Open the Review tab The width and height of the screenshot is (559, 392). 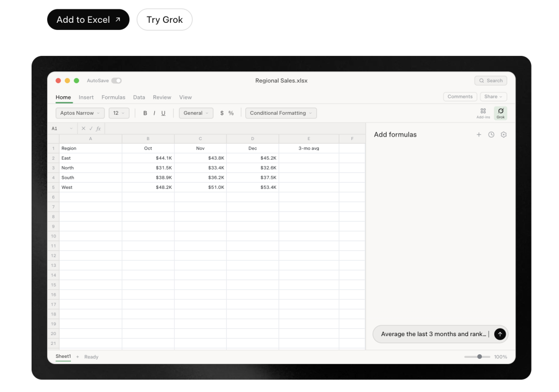(x=162, y=97)
